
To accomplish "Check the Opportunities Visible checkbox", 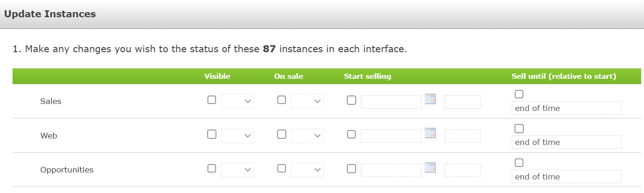I will coord(212,168).
